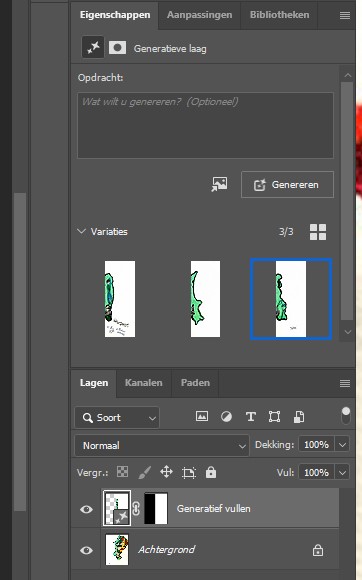Select the Lagen tab
Image resolution: width=362 pixels, height=580 pixels.
pos(94,383)
